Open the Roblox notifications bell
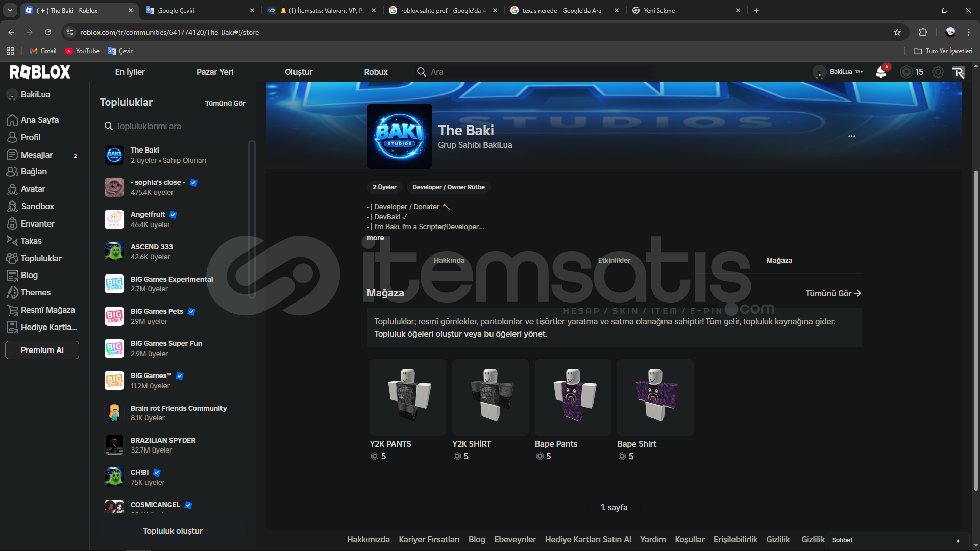The width and height of the screenshot is (980, 551). tap(881, 72)
